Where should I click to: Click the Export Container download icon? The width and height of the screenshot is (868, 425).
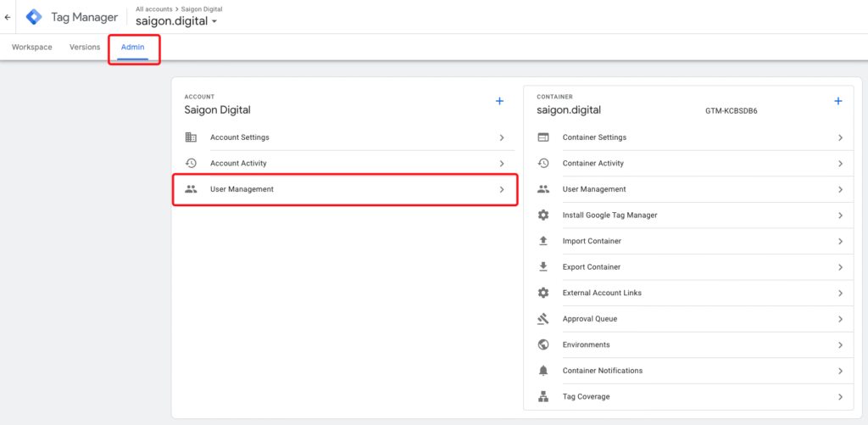point(543,266)
